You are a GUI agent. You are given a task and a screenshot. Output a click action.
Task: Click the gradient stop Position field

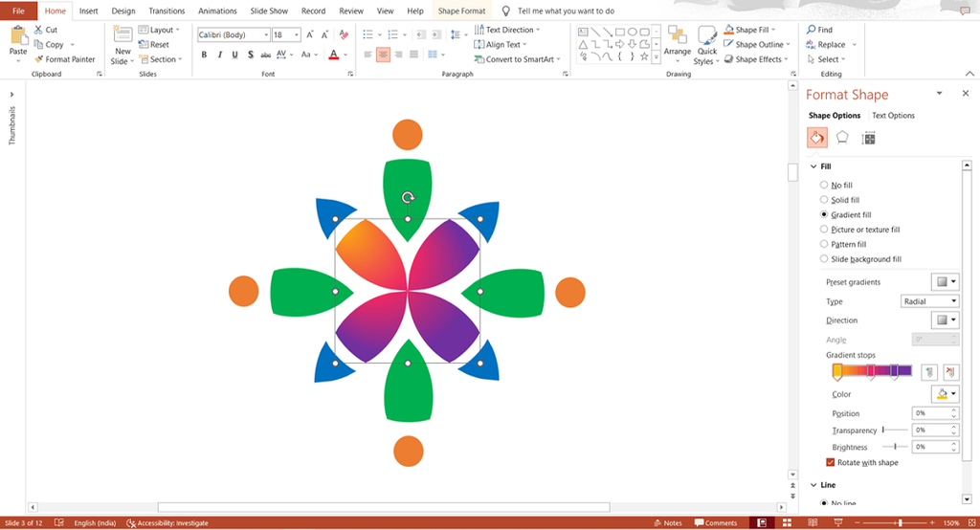[x=931, y=413]
